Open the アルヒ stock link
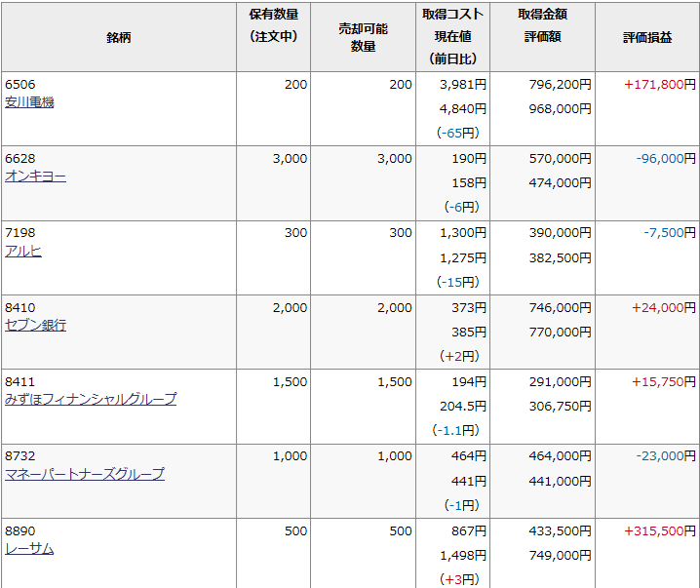 pyautogui.click(x=23, y=251)
